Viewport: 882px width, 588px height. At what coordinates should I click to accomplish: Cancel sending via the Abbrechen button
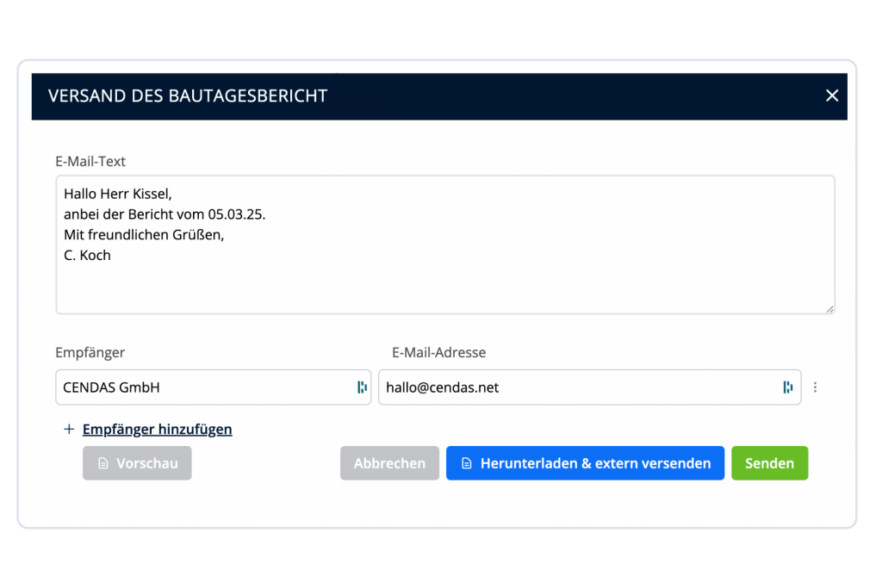tap(389, 463)
